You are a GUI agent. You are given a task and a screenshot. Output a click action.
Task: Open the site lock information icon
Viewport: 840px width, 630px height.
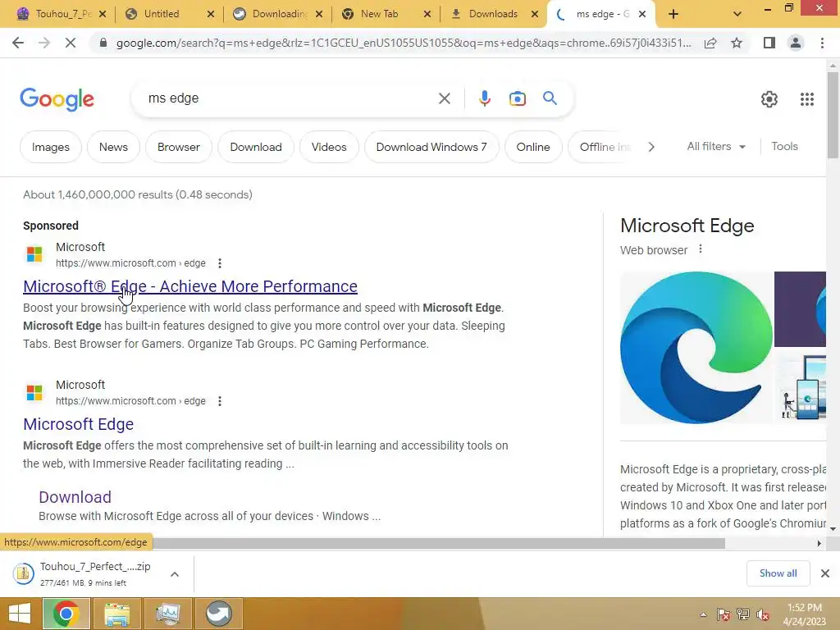pyautogui.click(x=103, y=43)
